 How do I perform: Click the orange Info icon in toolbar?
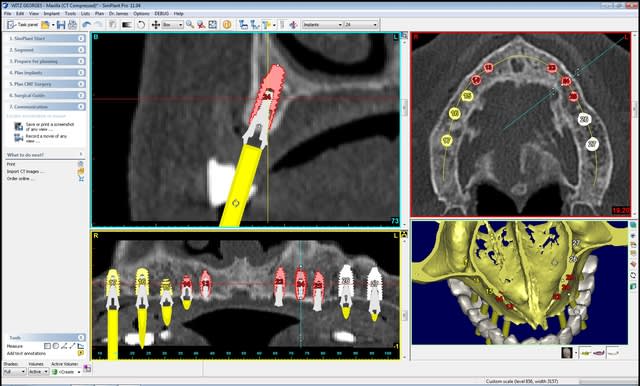227,25
